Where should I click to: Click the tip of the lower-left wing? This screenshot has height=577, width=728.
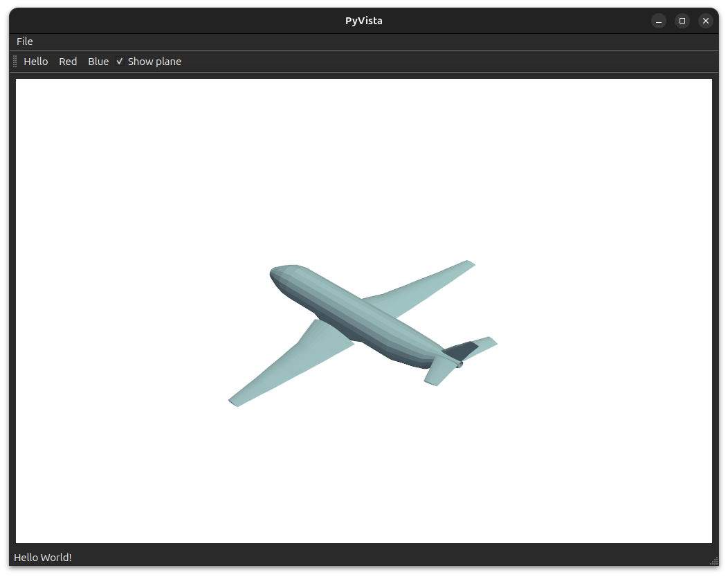click(x=234, y=401)
